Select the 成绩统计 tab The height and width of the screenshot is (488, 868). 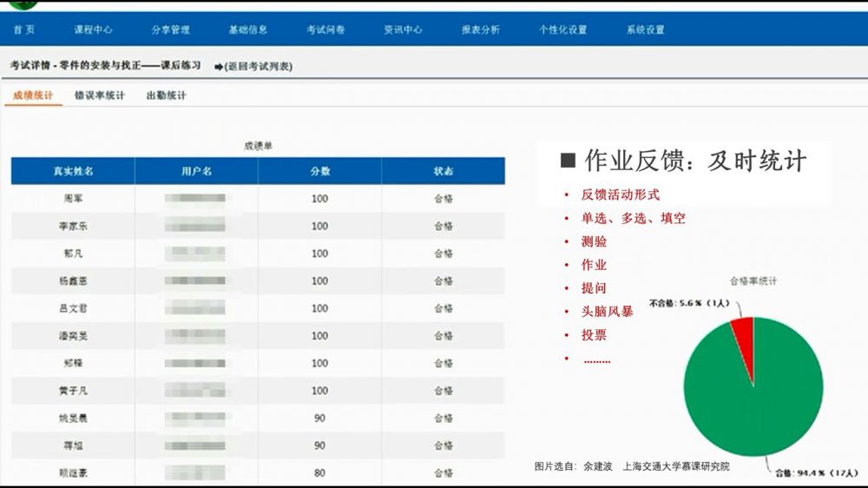coord(33,96)
